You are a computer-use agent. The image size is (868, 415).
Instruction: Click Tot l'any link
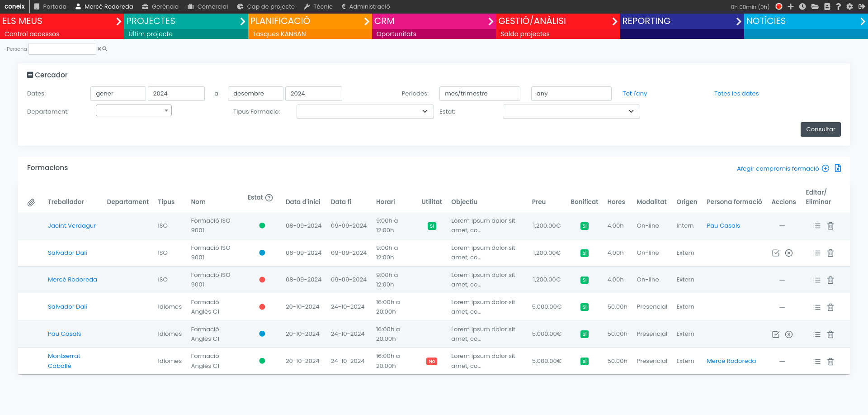[635, 94]
